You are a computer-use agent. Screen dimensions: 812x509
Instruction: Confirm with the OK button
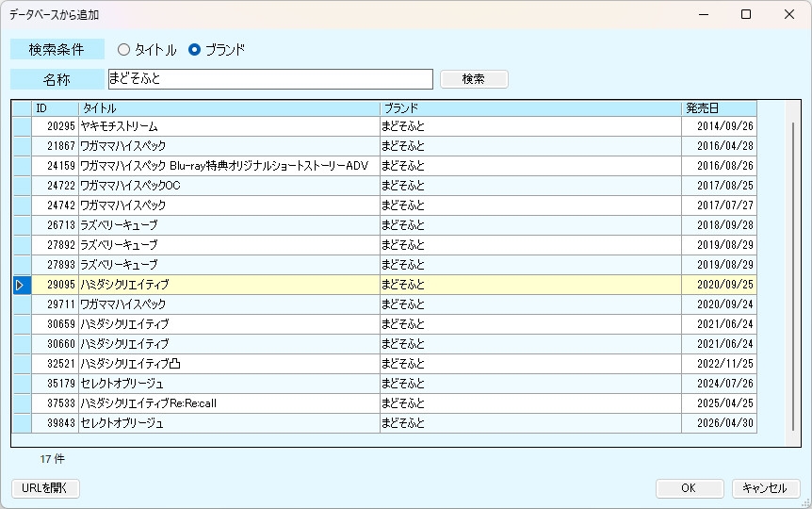click(x=690, y=488)
